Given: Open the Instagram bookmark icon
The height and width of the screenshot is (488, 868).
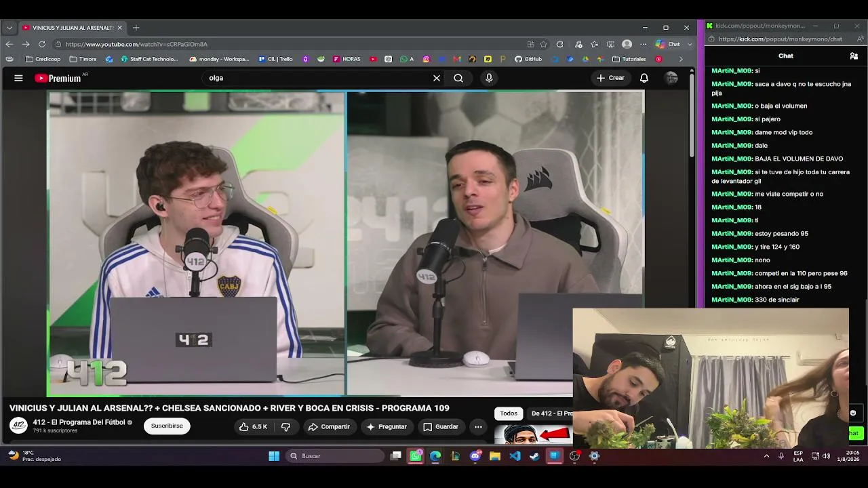Looking at the screenshot, I should pos(427,59).
